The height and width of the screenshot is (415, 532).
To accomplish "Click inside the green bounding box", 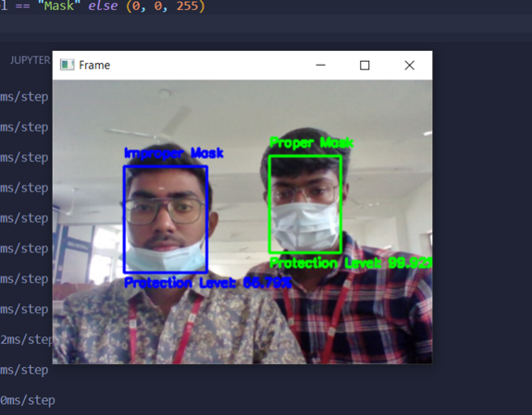I will pyautogui.click(x=305, y=204).
